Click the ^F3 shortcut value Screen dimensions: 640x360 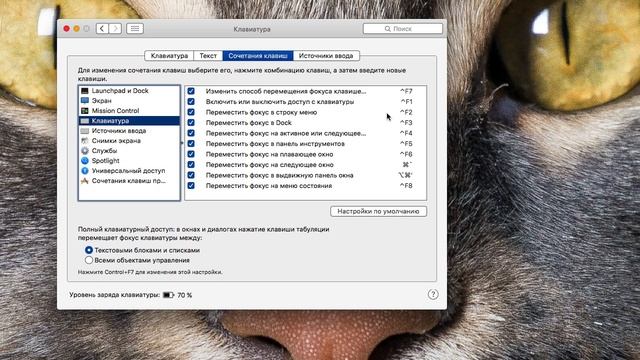point(406,122)
